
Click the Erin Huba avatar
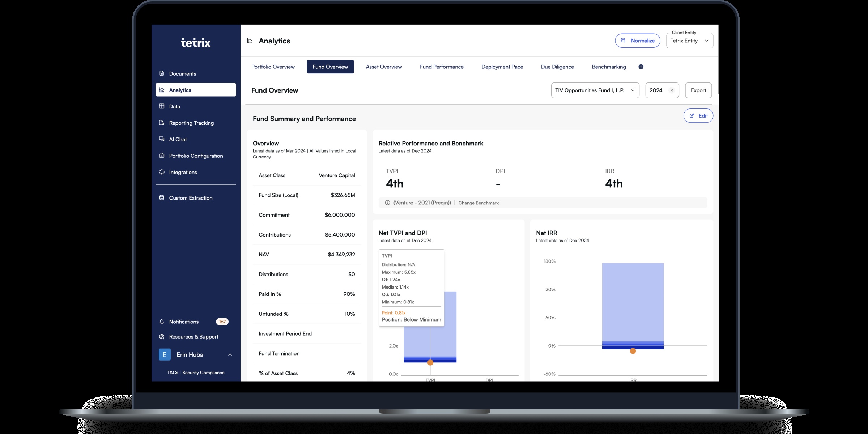point(165,355)
